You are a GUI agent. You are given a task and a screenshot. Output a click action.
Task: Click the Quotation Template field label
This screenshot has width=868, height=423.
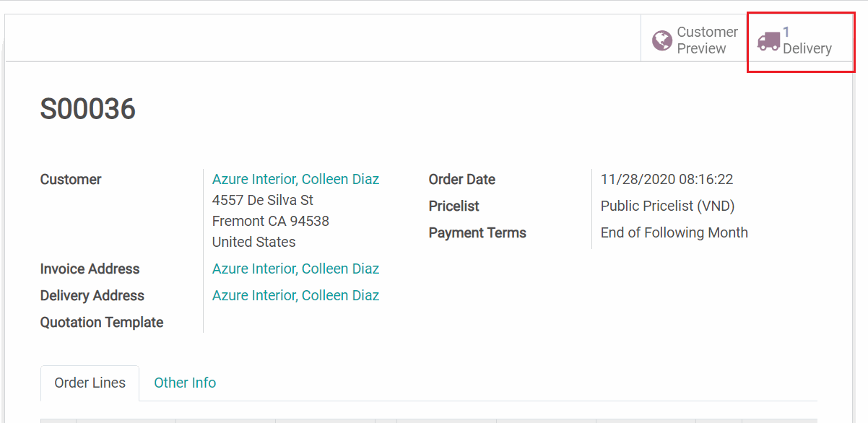102,322
